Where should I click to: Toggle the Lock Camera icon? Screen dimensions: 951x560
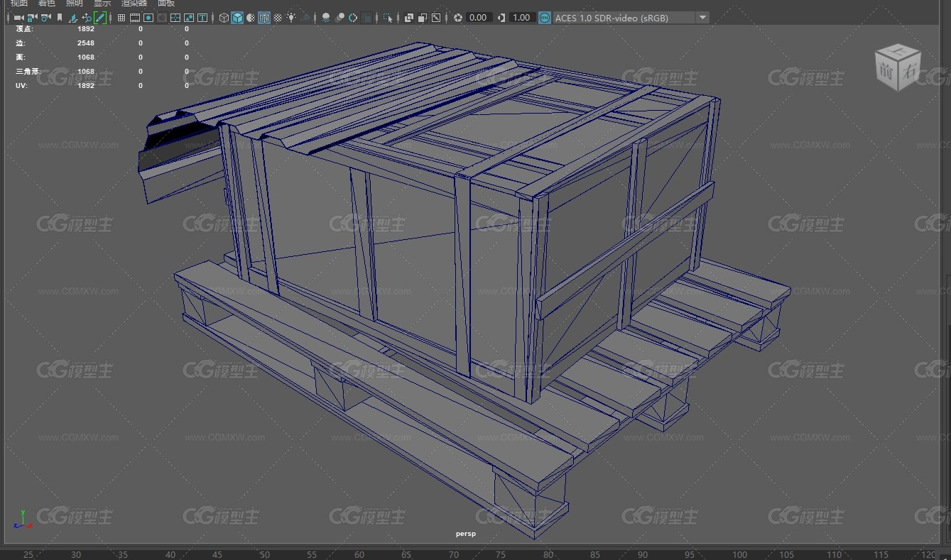point(31,18)
